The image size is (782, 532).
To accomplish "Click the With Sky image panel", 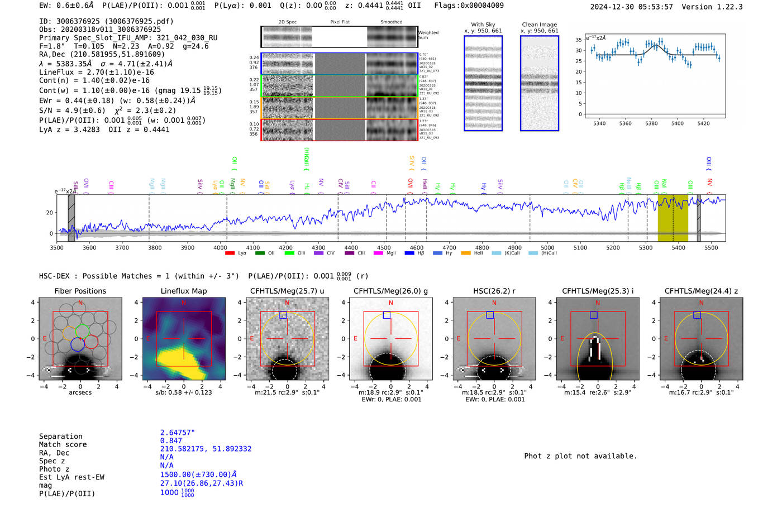I will pyautogui.click(x=483, y=83).
